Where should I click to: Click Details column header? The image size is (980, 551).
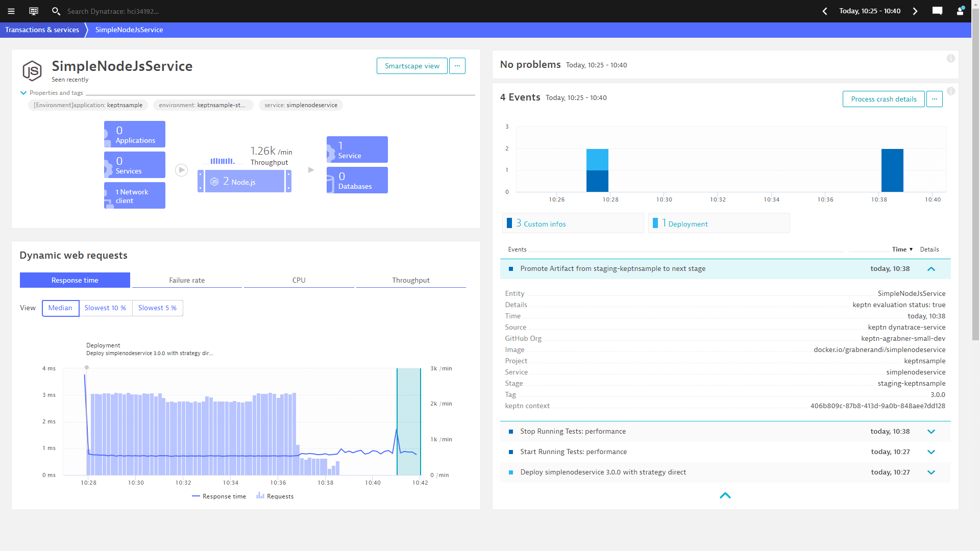point(929,249)
